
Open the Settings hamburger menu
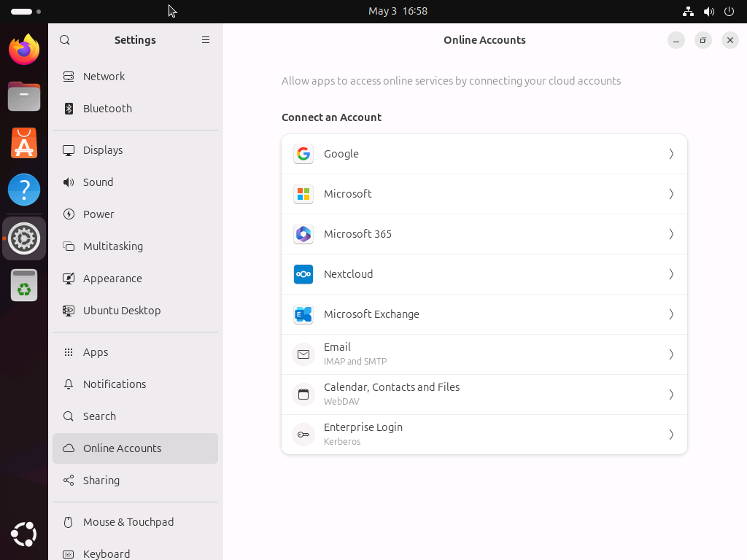[x=205, y=40]
